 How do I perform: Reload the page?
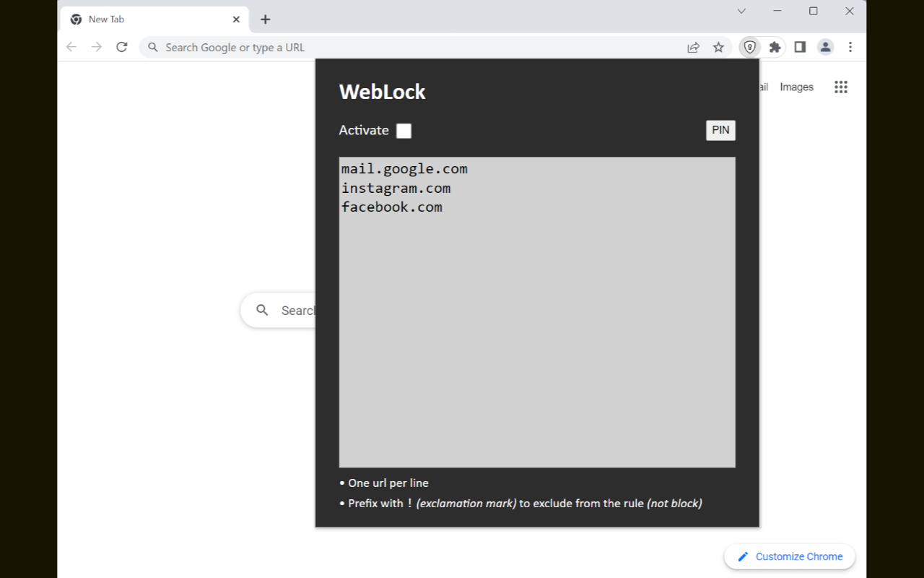[121, 46]
